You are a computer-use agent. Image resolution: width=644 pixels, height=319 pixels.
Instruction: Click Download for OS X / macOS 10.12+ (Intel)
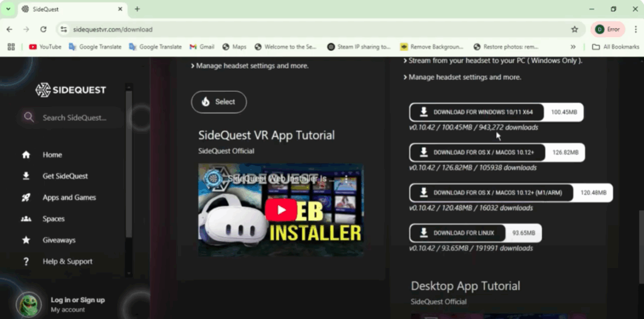point(497,152)
